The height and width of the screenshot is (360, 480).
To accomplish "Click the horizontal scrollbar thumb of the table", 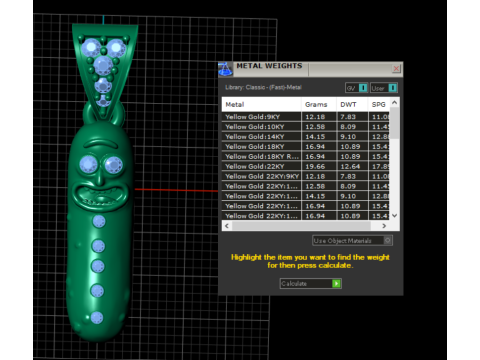I will [301, 226].
